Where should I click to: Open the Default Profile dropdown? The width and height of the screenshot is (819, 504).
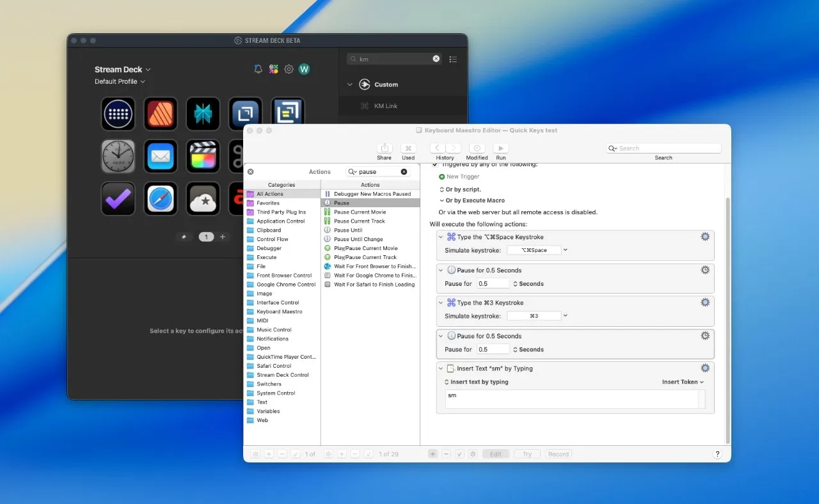[120, 82]
